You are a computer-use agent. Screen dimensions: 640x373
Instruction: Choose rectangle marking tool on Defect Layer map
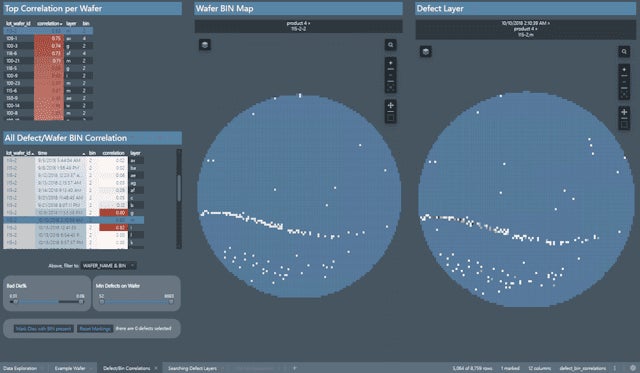(624, 124)
